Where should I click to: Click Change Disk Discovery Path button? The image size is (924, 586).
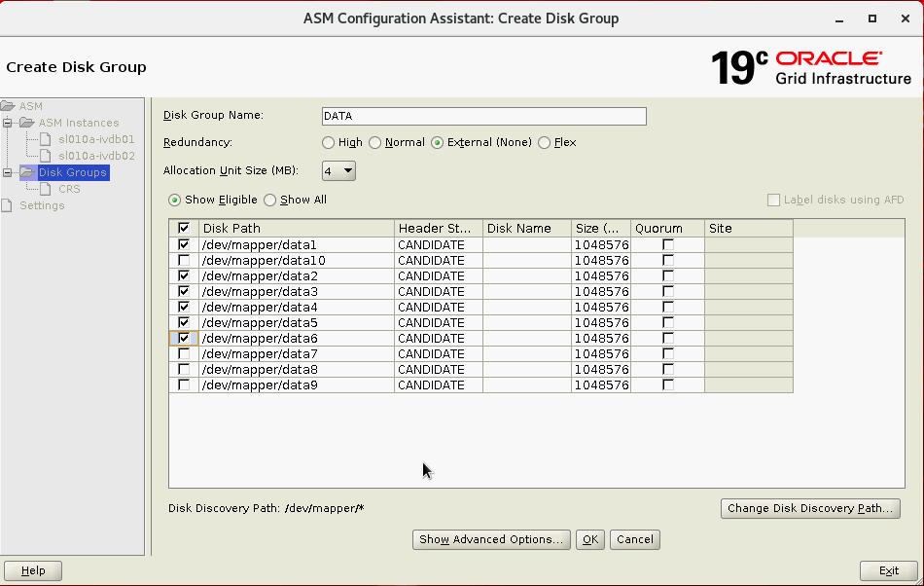click(x=809, y=508)
